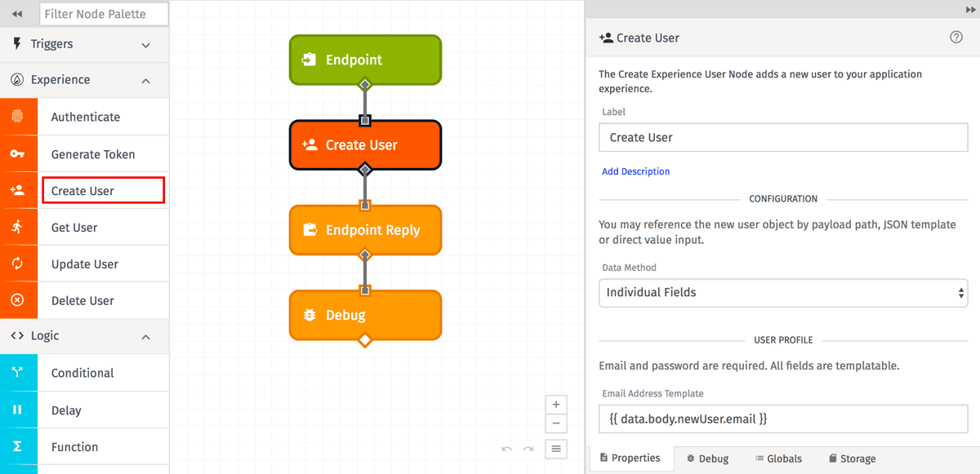Open the Storage tab

(x=852, y=458)
